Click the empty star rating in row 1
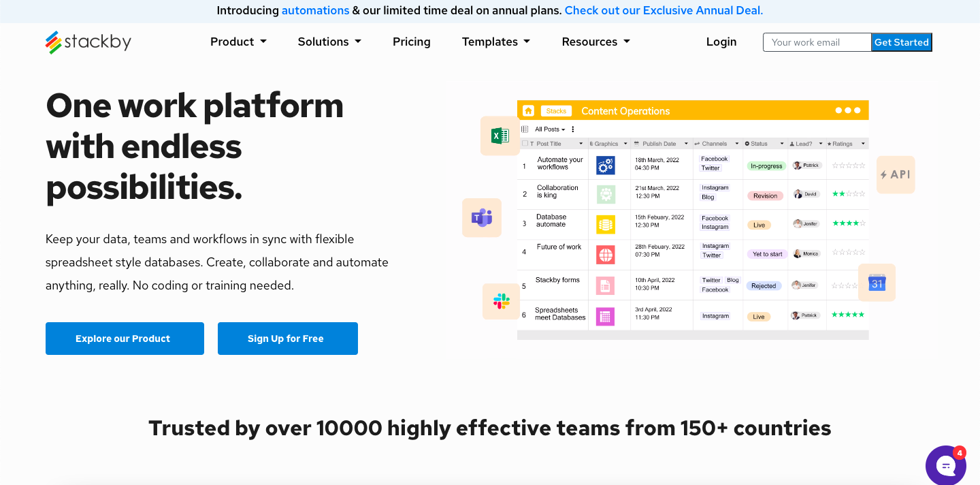Viewport: 980px width, 485px height. point(849,166)
